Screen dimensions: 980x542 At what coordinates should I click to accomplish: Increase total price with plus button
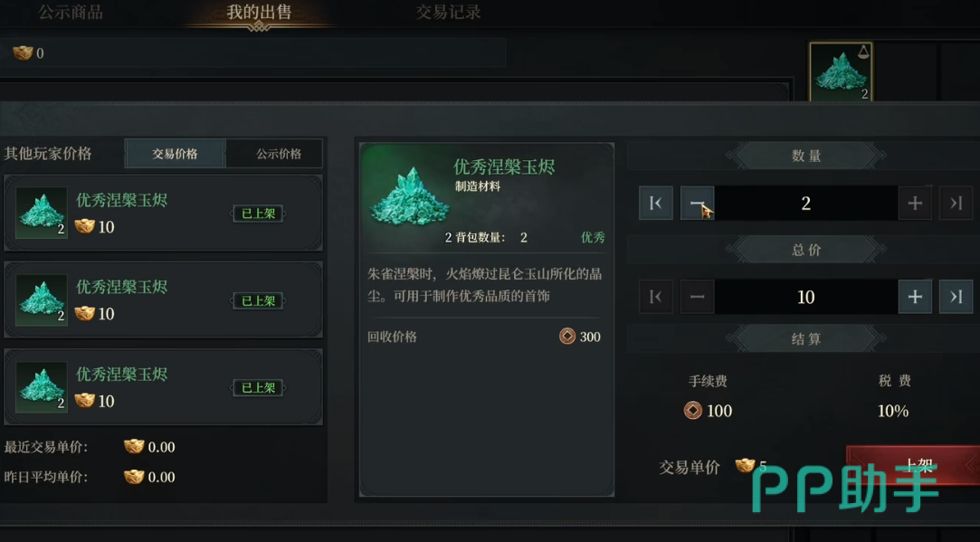click(914, 297)
